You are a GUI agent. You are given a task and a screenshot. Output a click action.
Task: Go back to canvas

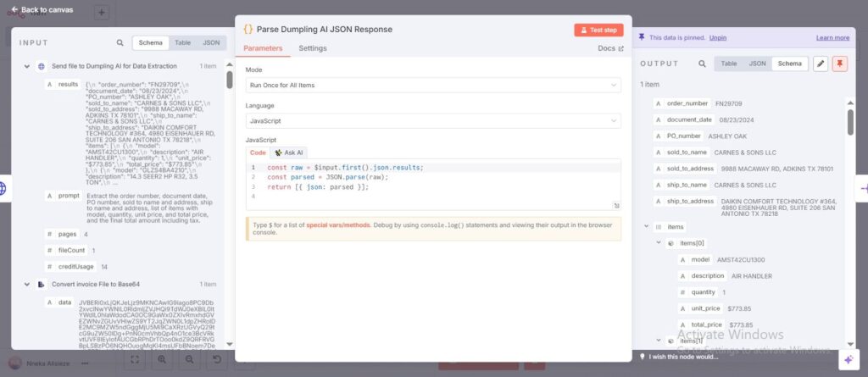[42, 9]
